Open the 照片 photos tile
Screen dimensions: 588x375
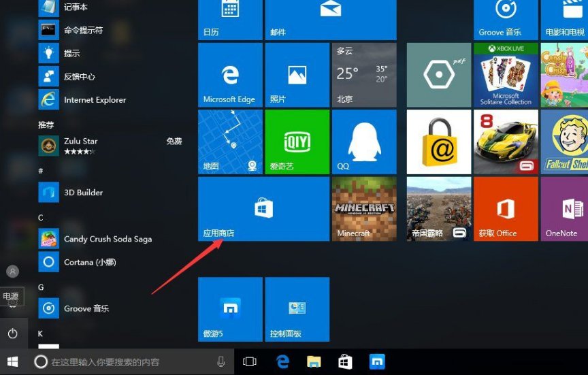297,75
